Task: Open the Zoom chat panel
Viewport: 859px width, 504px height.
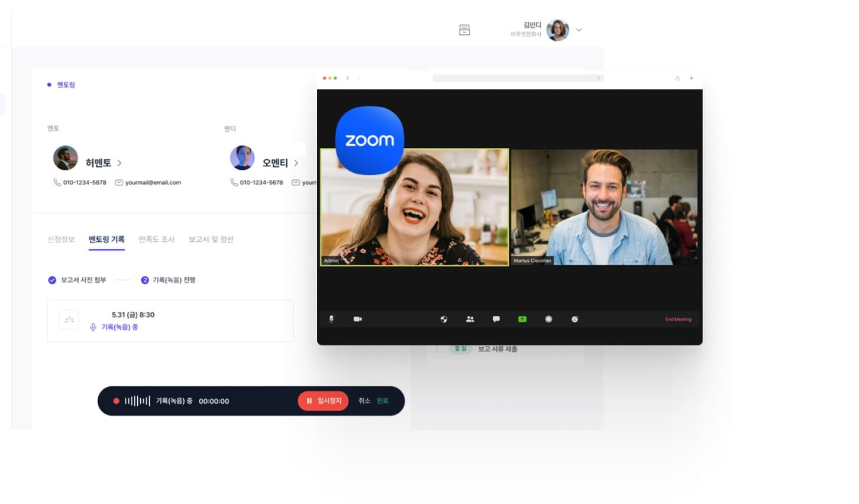Action: 496,319
